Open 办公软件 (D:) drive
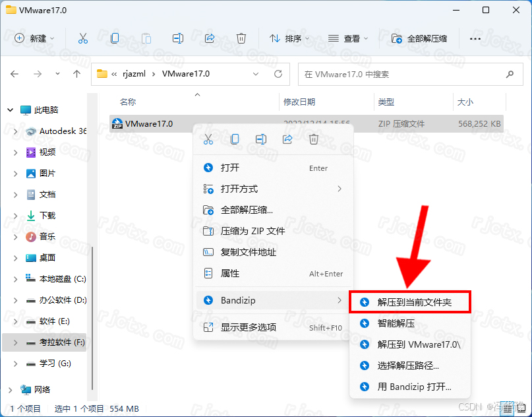Screen dimensions: 532x417 click(63, 300)
